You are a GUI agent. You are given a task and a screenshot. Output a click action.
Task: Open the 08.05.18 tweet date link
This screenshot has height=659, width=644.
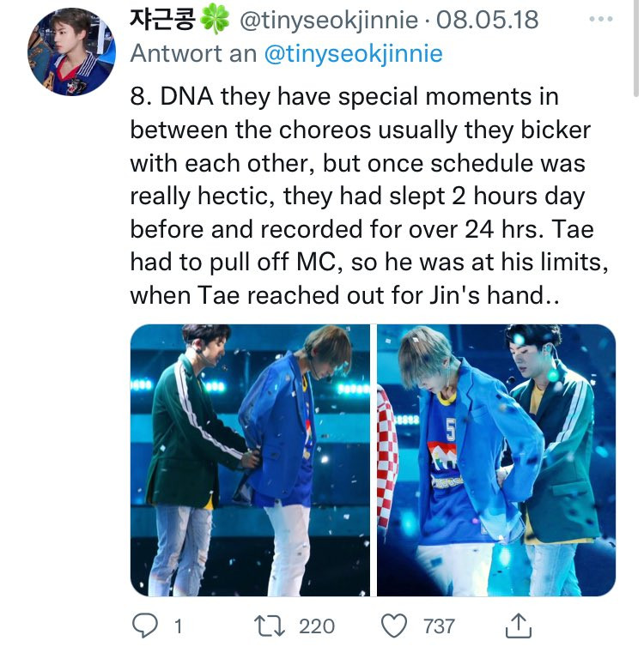[x=487, y=20]
